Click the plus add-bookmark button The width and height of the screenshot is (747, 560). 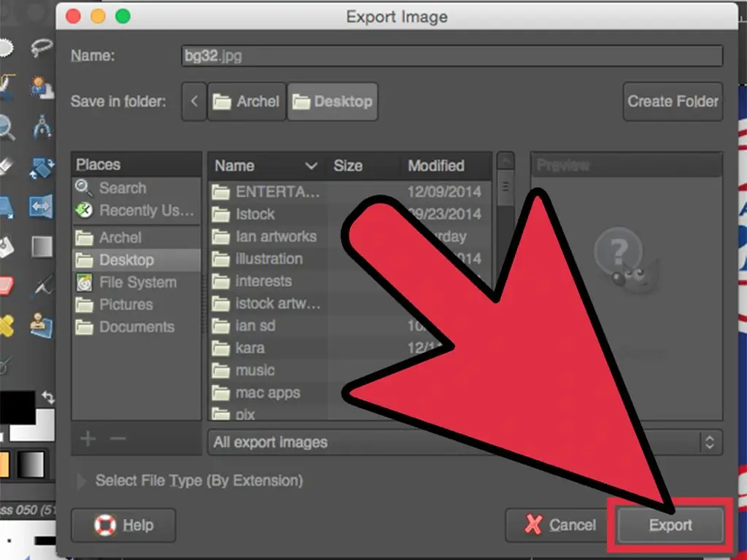[88, 438]
